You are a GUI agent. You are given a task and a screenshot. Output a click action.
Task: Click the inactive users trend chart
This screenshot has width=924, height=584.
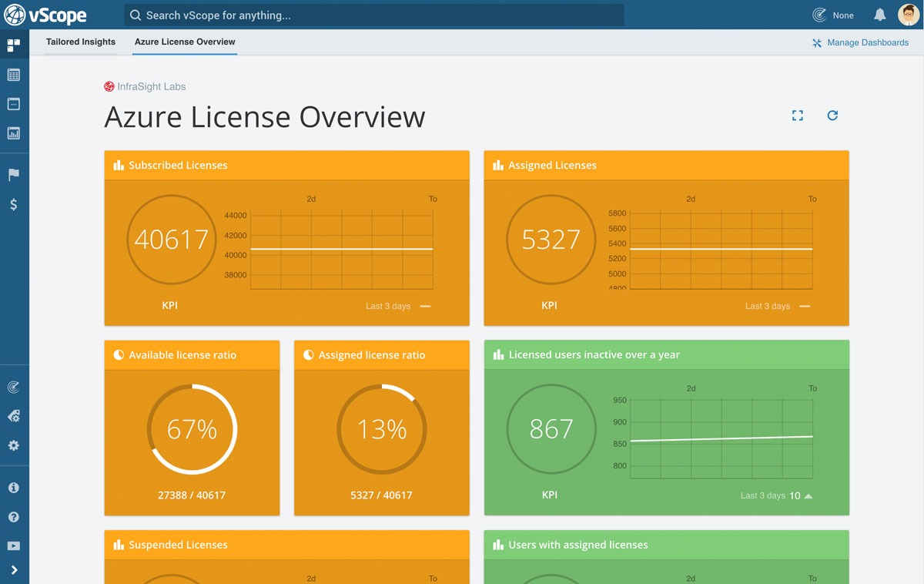click(x=721, y=438)
